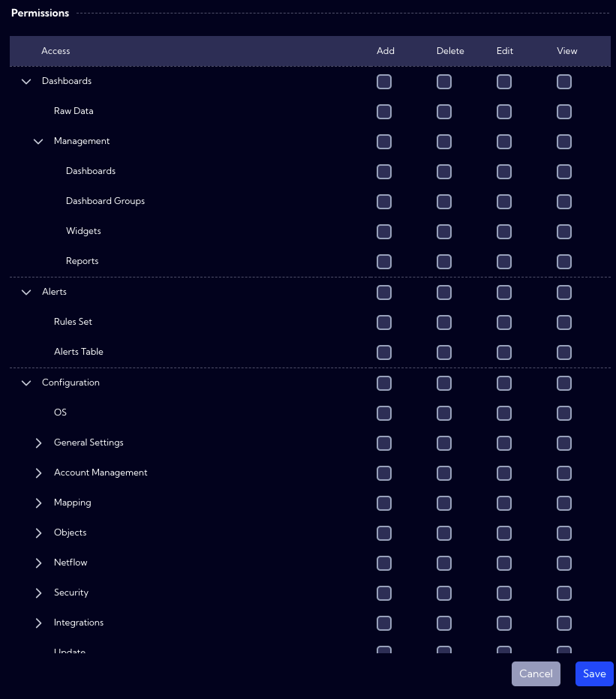The width and height of the screenshot is (616, 699).
Task: Expand the Security row
Action: [x=38, y=593]
